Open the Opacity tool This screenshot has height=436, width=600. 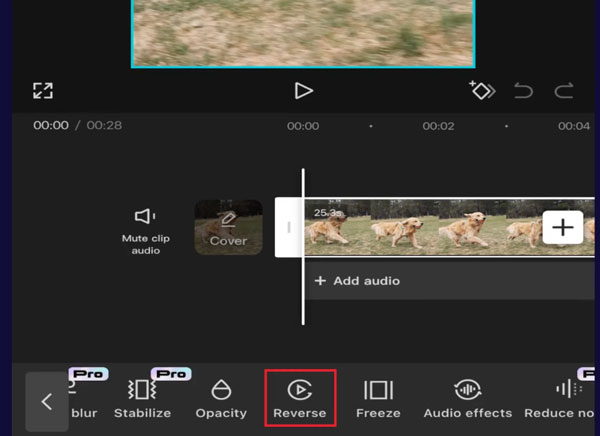pyautogui.click(x=221, y=399)
